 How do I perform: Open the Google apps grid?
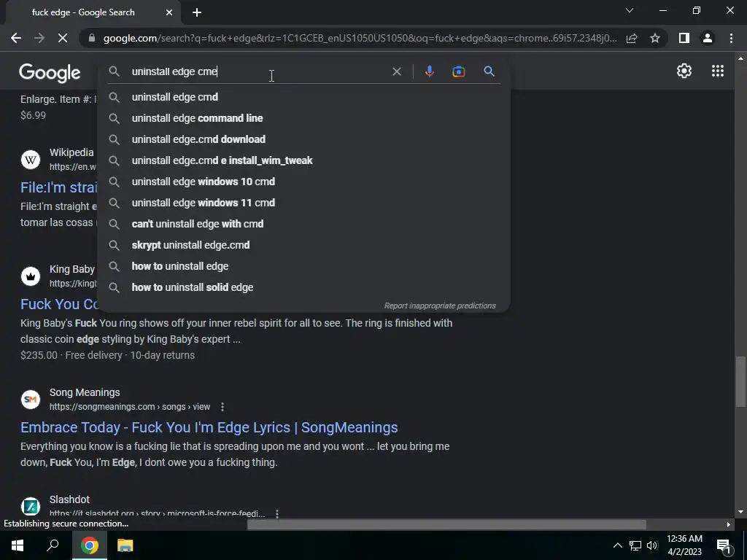(718, 71)
